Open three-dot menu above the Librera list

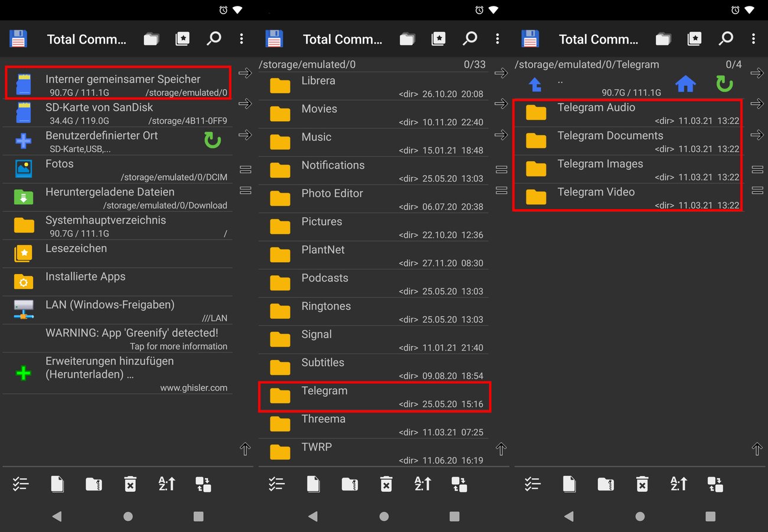pos(497,39)
